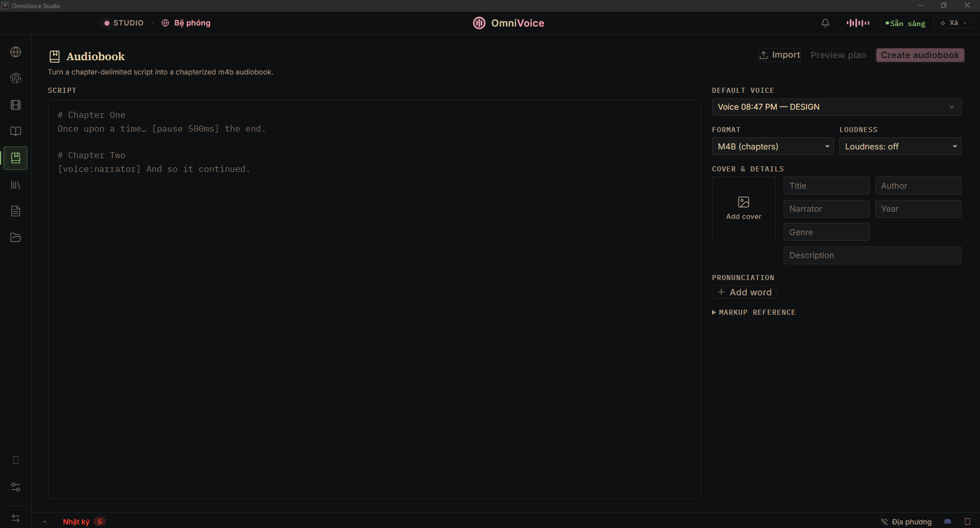The height and width of the screenshot is (528, 980).
Task: Open the Loudness: off dropdown
Action: click(x=900, y=146)
